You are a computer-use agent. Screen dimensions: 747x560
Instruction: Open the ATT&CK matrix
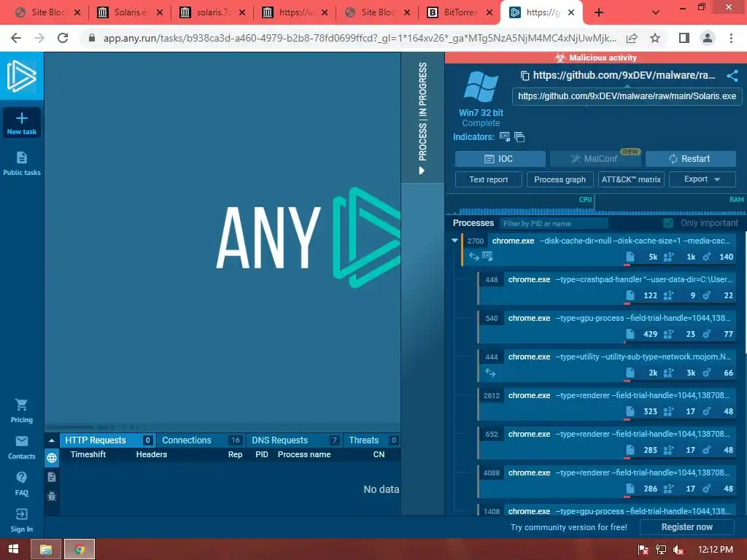point(631,179)
